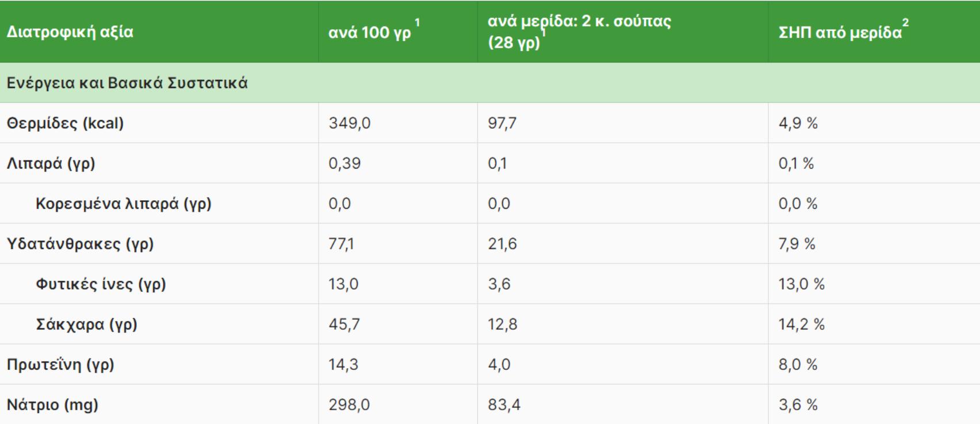Click the "Σάκχαρα (γρ)" sub-row label
Image resolution: width=980 pixels, height=424 pixels.
(x=86, y=324)
